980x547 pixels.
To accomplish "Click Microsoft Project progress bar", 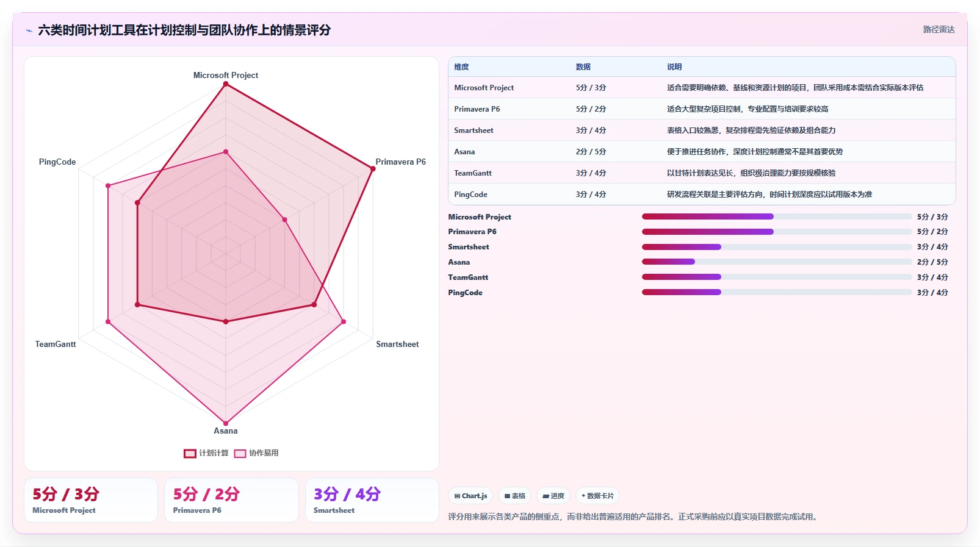I will tap(777, 216).
